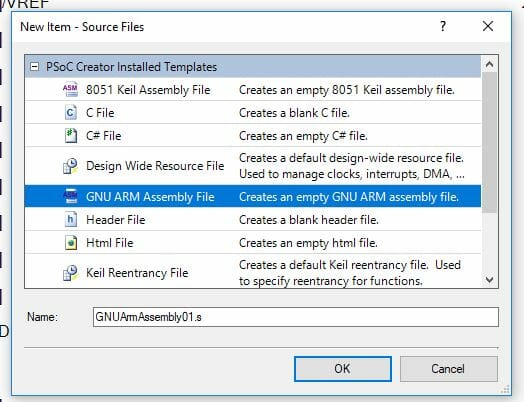Select the 'Creates a blank C file' description

[x=294, y=113]
